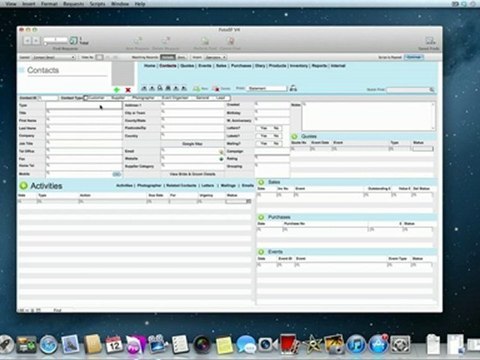This screenshot has width=480, height=360.
Task: Select No for Mailing?
Action: click(275, 143)
